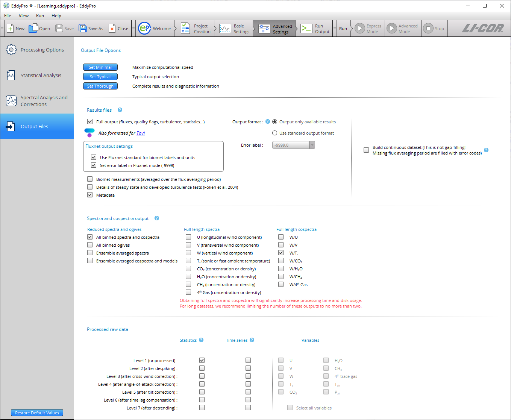Open the Error label dropdown

click(x=294, y=145)
